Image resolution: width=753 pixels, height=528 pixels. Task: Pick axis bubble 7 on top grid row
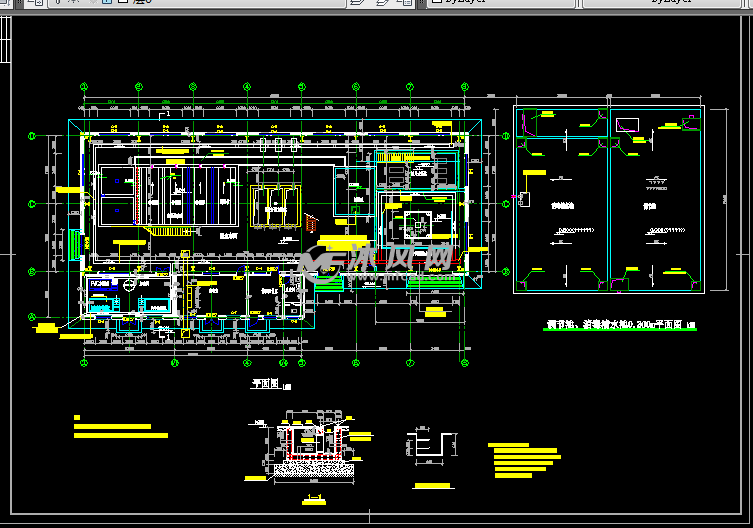coord(410,87)
